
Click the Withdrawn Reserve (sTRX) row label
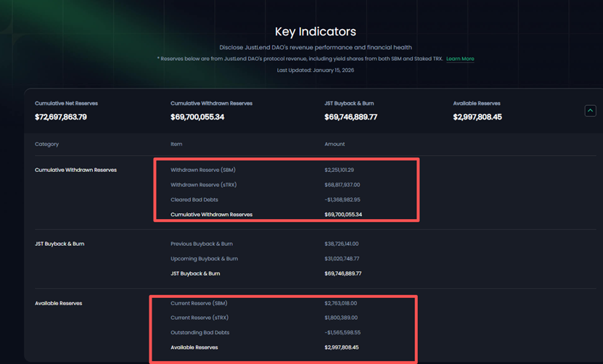tap(203, 185)
